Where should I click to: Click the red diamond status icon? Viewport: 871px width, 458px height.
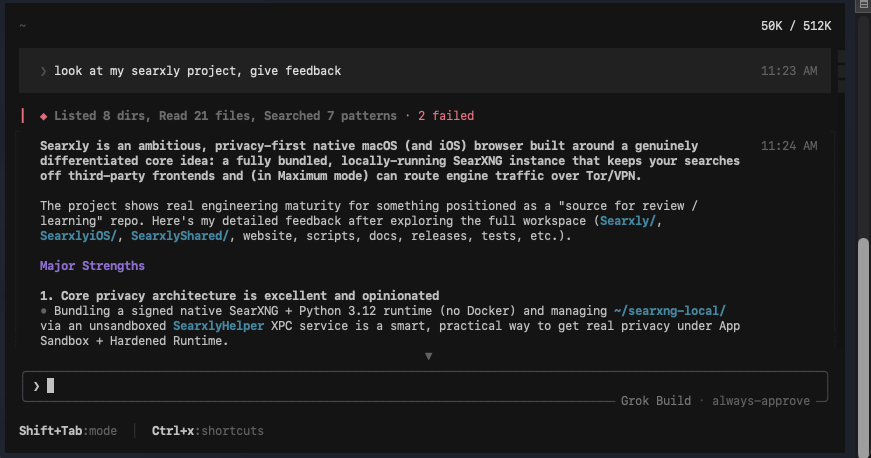click(43, 116)
